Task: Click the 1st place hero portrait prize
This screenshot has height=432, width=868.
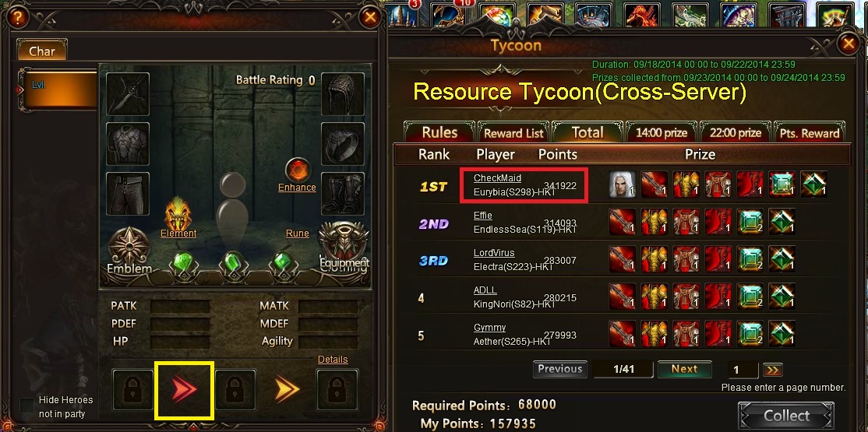Action: tap(623, 184)
